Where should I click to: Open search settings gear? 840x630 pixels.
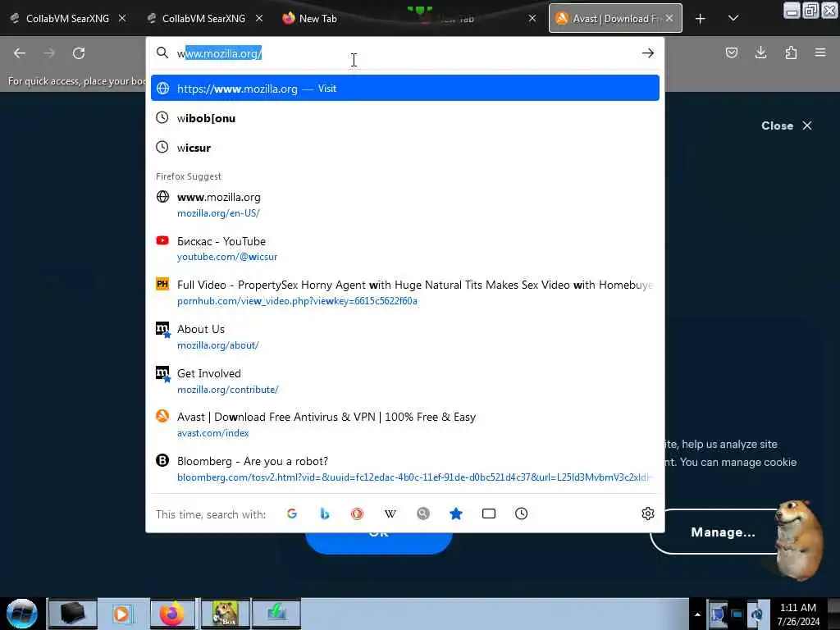point(648,514)
